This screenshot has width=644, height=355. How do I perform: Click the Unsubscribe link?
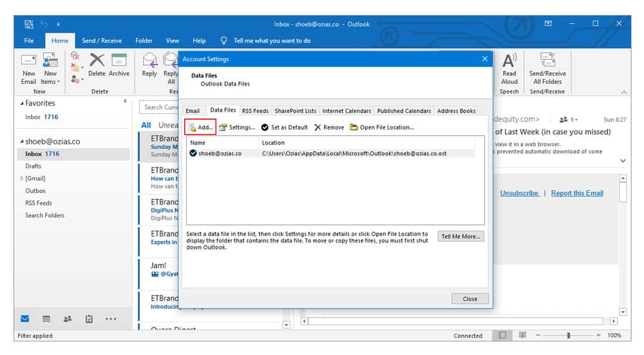(519, 193)
